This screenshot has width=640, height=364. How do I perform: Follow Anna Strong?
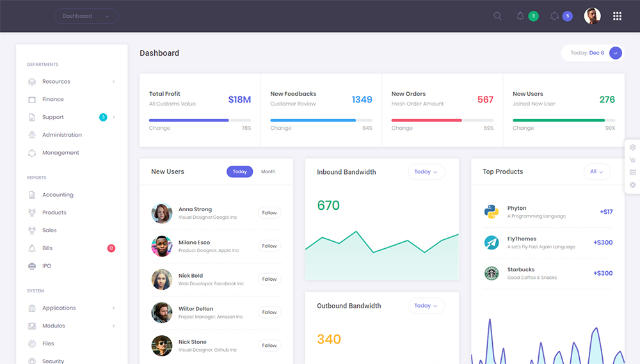[x=269, y=213]
